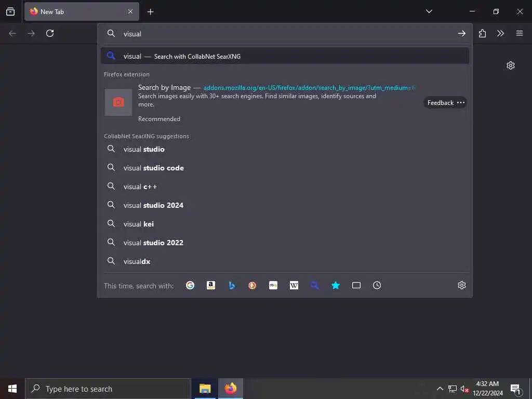This screenshot has width=532, height=399.
Task: Click Firefox taskbar icon
Action: 230,389
